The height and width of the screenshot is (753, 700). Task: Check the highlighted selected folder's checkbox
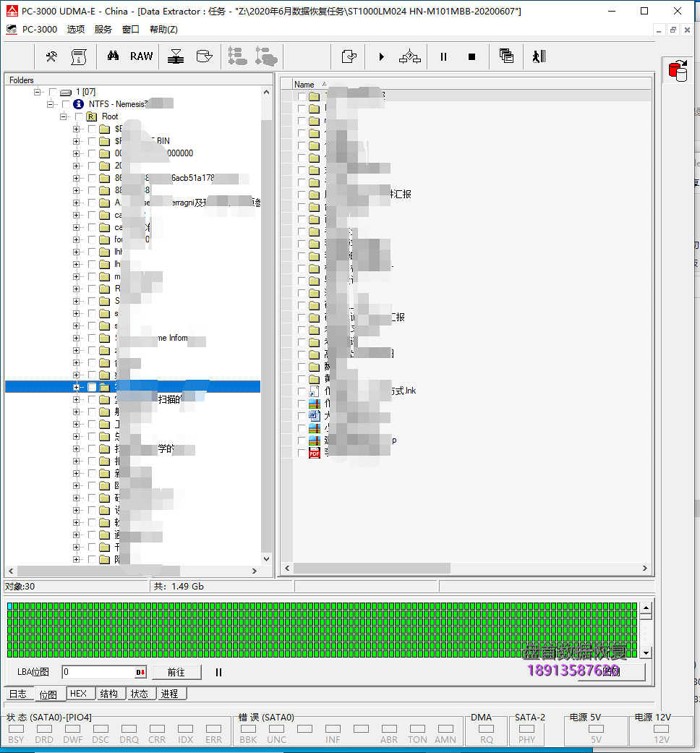point(92,387)
